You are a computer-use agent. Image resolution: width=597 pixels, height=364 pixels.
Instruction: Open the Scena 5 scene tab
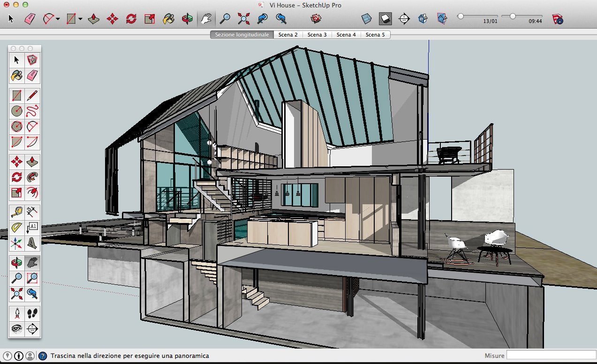point(375,35)
